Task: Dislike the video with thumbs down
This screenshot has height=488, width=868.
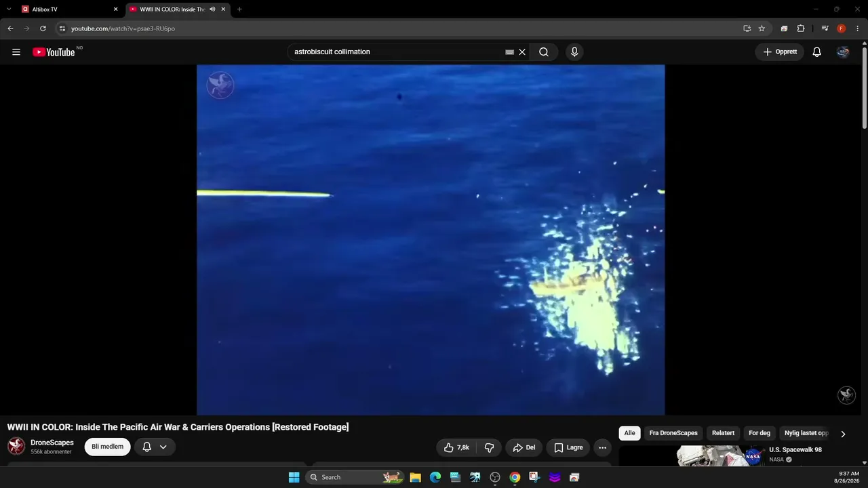Action: pyautogui.click(x=489, y=447)
